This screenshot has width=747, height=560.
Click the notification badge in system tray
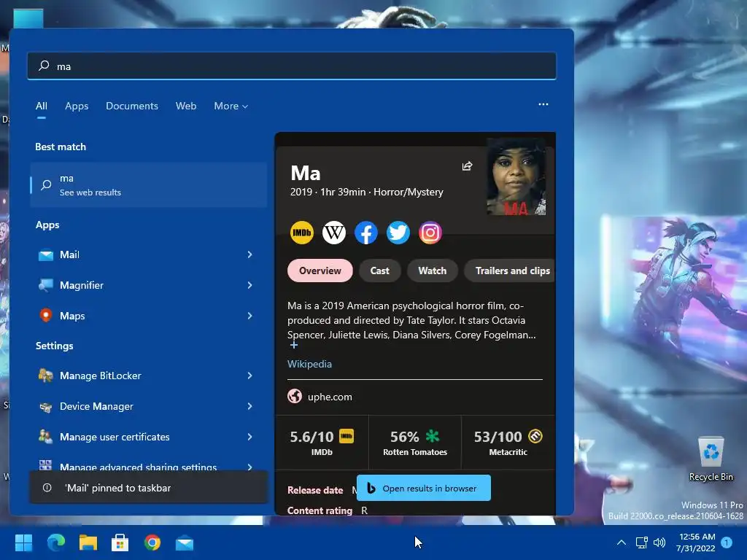click(x=727, y=542)
